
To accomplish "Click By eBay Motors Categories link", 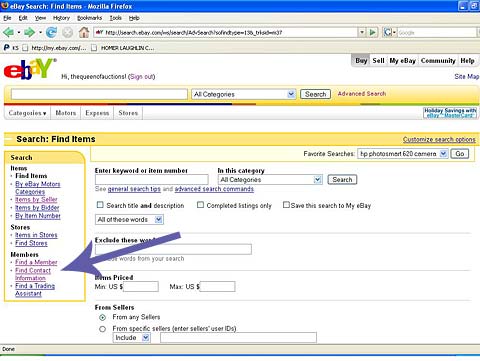I will click(37, 188).
